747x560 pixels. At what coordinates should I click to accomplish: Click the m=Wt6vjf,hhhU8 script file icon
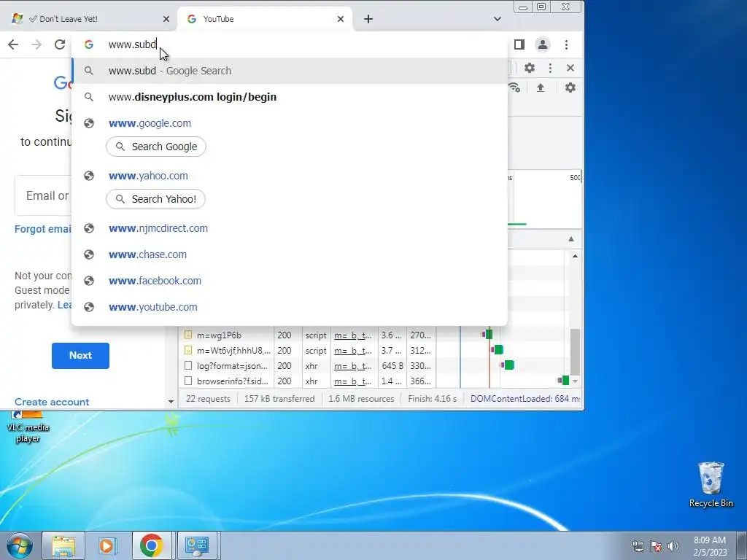(188, 351)
